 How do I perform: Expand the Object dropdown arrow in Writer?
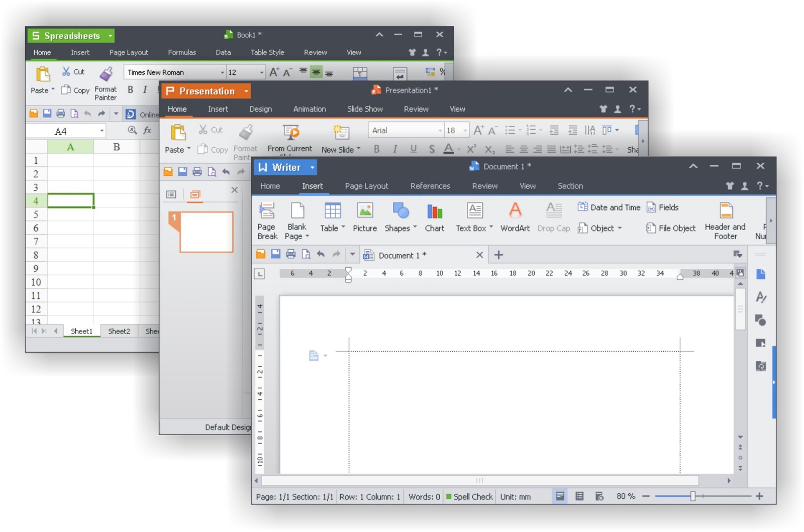coord(620,228)
